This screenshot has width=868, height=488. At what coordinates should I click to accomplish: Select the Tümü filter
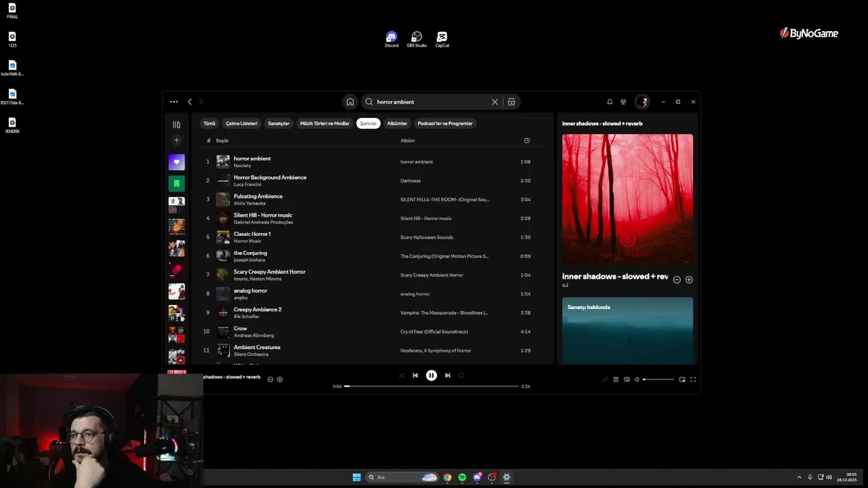point(210,123)
